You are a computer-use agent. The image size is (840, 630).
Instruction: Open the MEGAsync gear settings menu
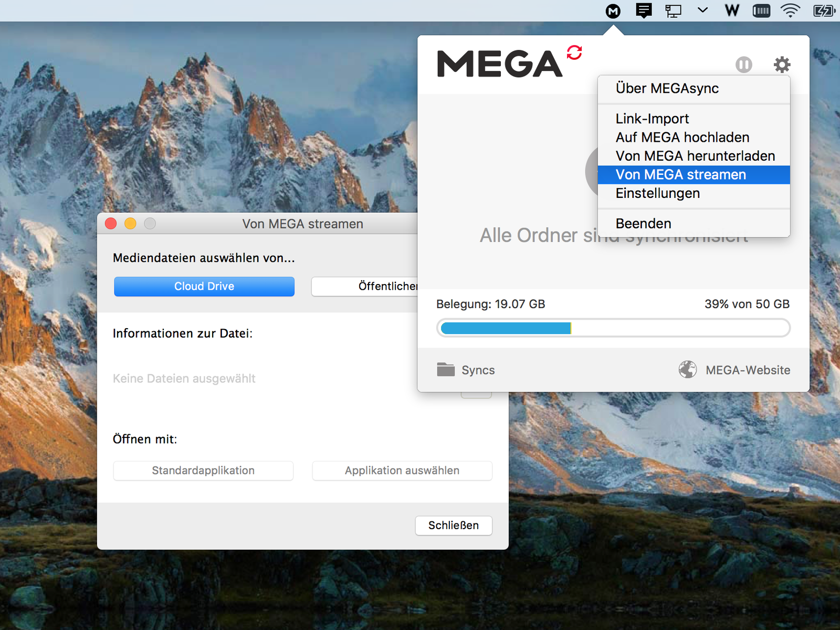tap(782, 65)
